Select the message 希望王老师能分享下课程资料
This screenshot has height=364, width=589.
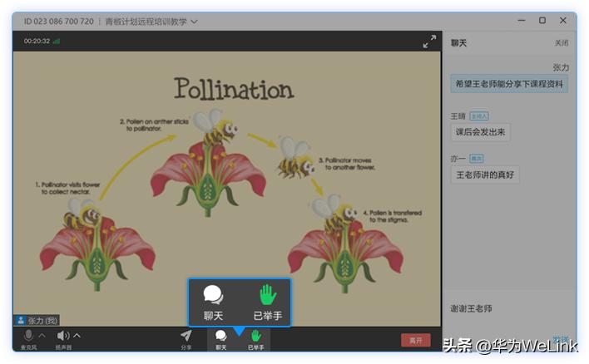click(x=509, y=84)
